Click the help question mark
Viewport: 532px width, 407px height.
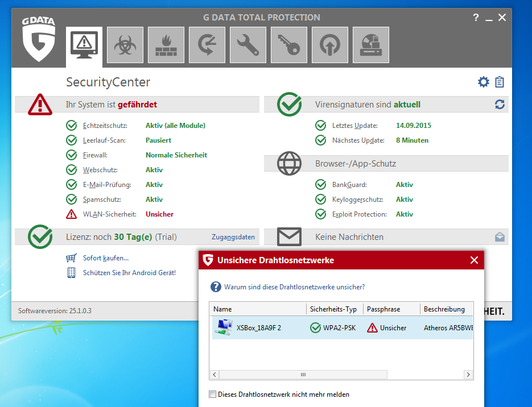tap(476, 17)
